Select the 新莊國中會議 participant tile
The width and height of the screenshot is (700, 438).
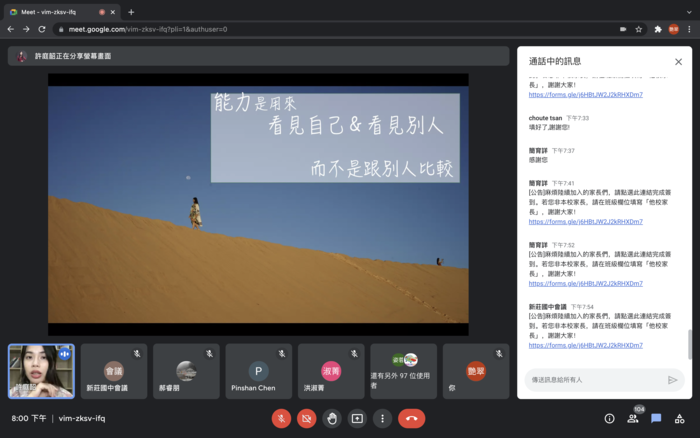coord(114,371)
